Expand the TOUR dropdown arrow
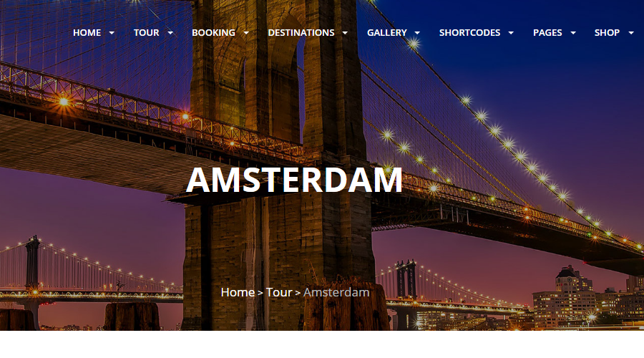The image size is (644, 358). click(170, 33)
